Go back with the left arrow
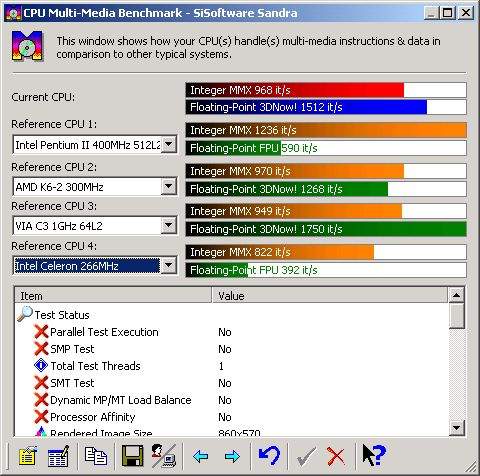This screenshot has width=480, height=476. (x=201, y=456)
